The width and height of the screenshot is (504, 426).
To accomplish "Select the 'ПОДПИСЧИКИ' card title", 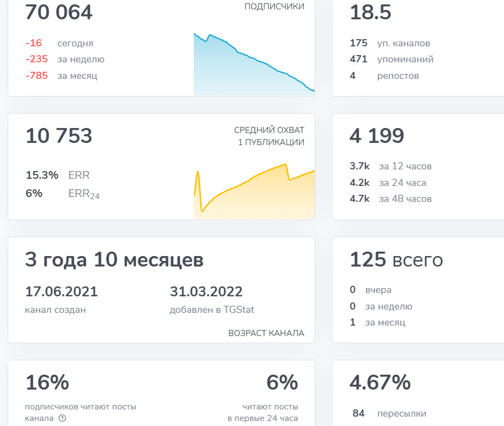I will [x=274, y=7].
